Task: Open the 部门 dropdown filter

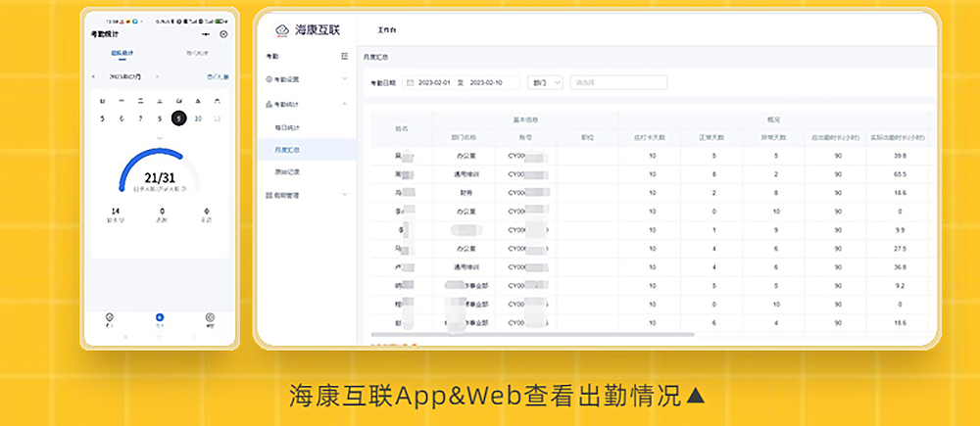Action: [x=546, y=82]
